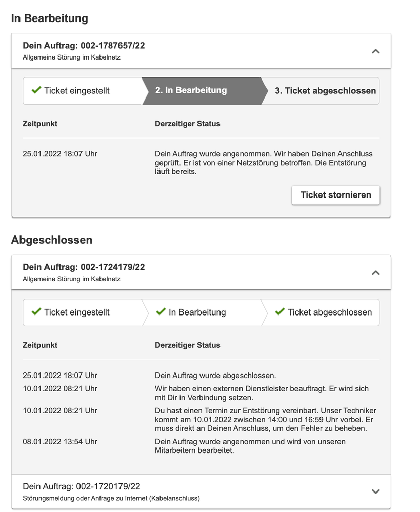Click 'Dein Auftrag wurde abgeschlossen.' status text
Viewport: 420px width, 512px height.
(x=215, y=376)
